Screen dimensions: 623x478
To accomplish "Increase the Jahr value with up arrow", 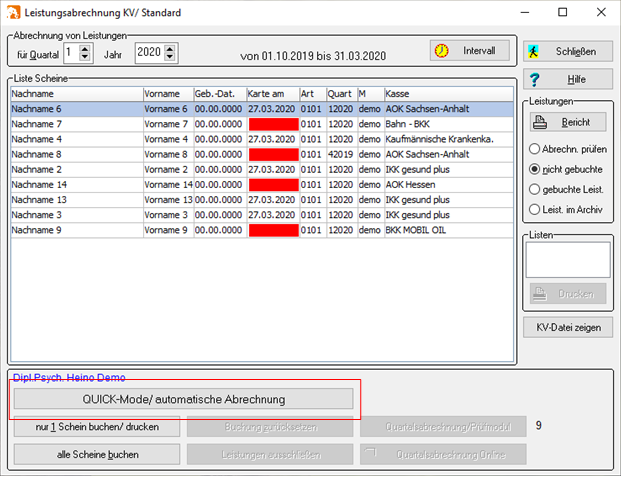I will [170, 49].
